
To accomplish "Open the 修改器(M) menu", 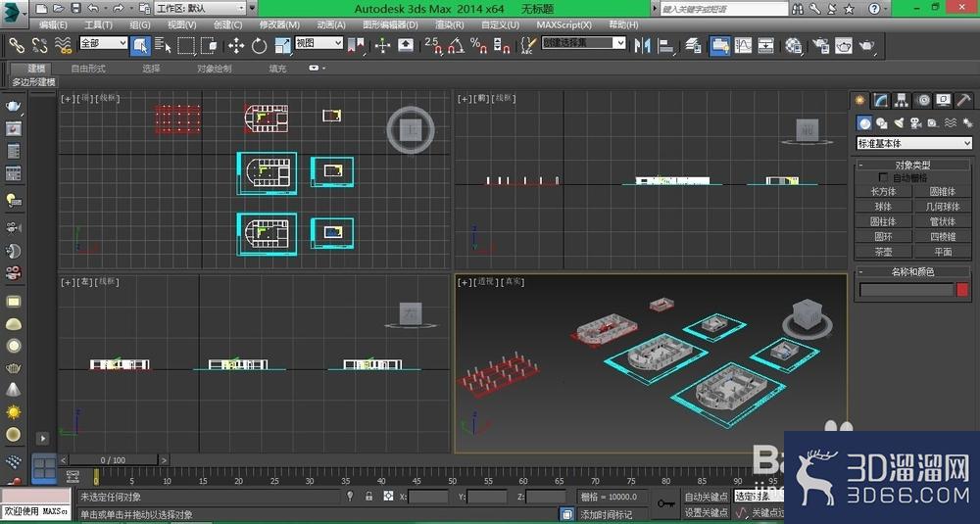I will (279, 24).
